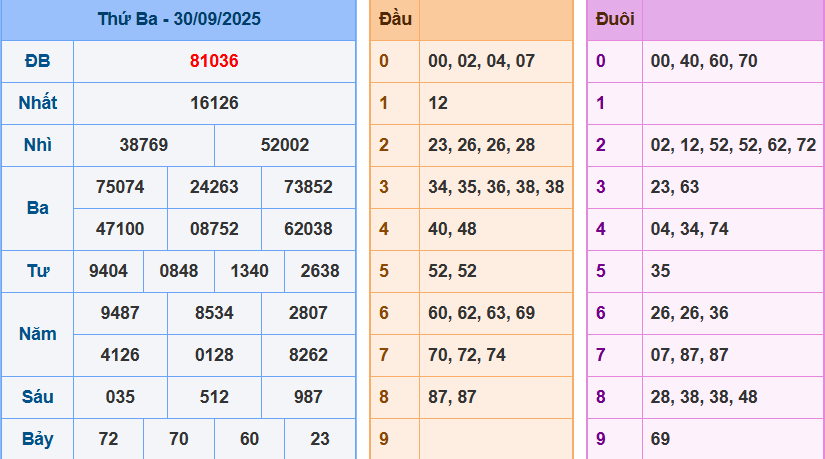Click the ĐB row label
This screenshot has height=459, width=825.
[37, 61]
